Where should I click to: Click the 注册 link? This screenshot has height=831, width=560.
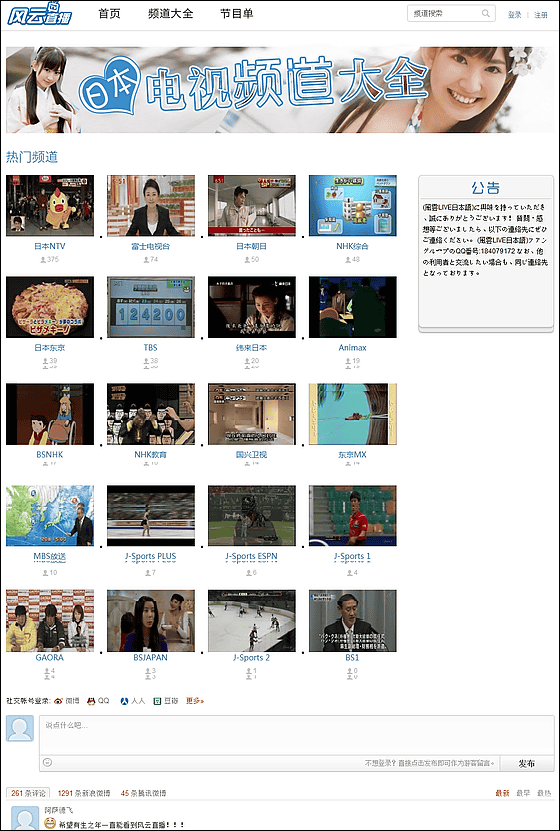coord(540,15)
